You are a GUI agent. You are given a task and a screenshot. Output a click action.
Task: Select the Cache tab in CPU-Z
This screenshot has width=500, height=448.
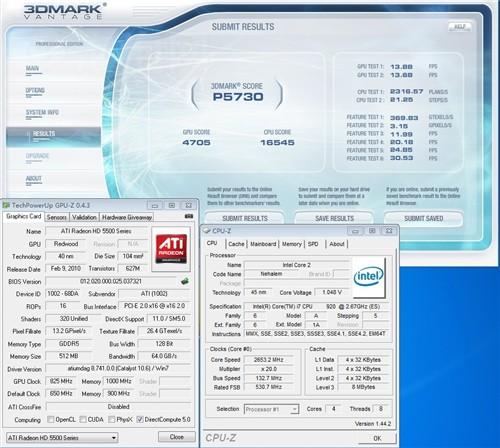point(236,244)
